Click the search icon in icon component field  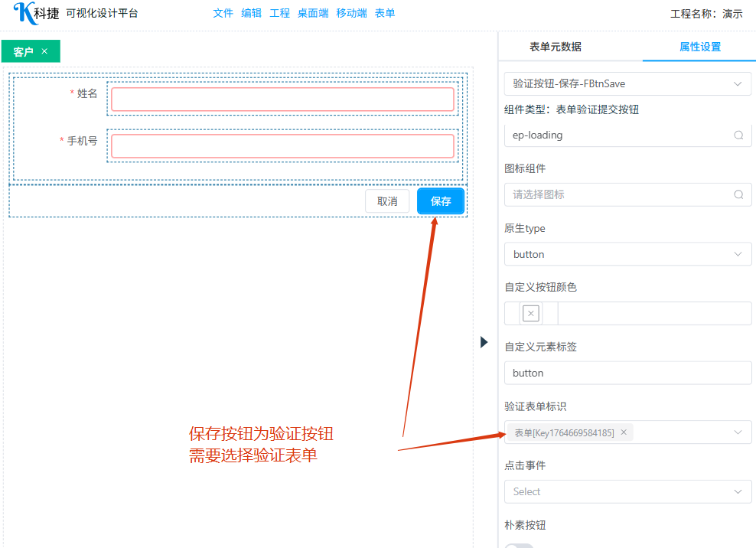tap(738, 194)
